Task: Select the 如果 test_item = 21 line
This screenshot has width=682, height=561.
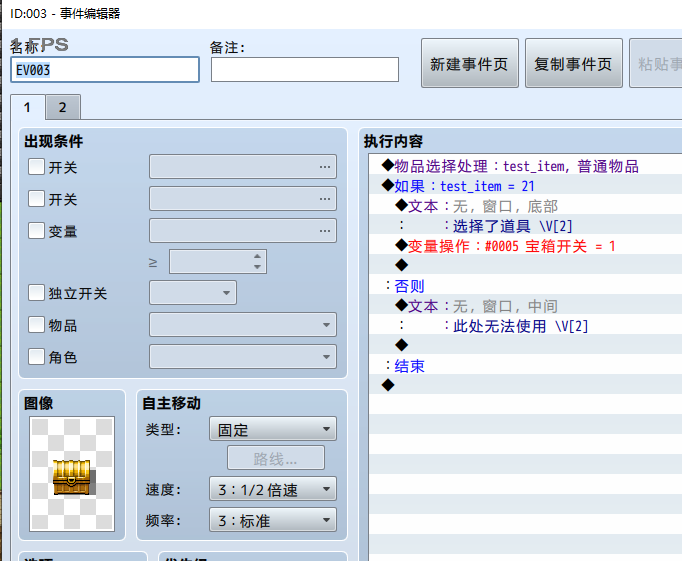Action: click(525, 186)
